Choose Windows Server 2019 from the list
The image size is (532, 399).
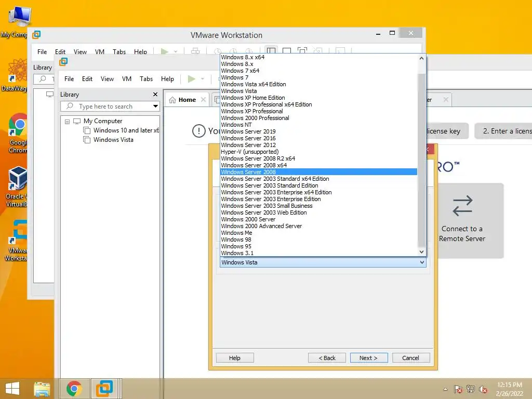[x=318, y=131]
